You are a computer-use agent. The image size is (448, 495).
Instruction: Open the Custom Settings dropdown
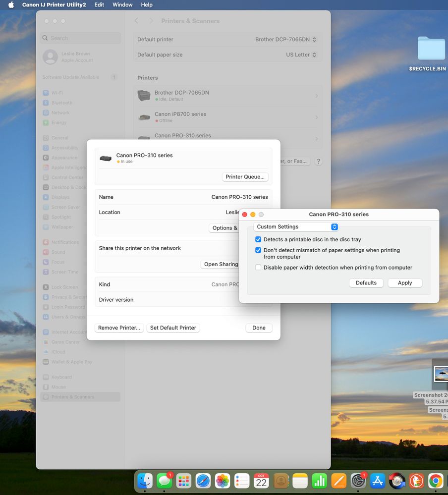pos(296,227)
